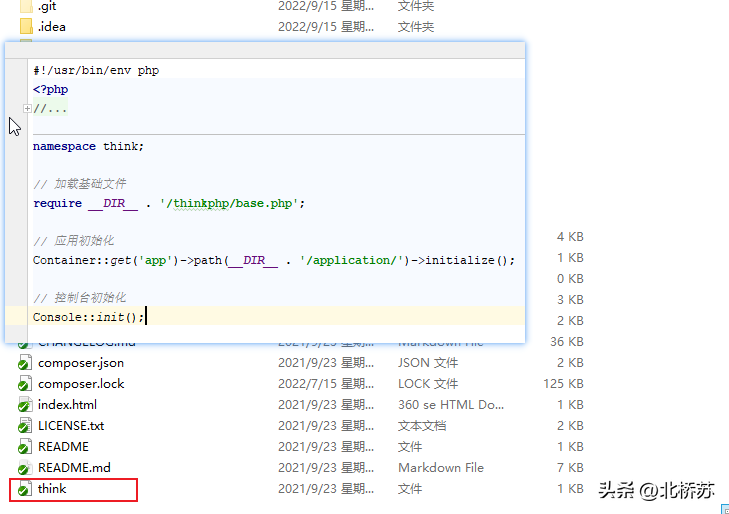This screenshot has width=729, height=514.
Task: Select the index.html file icon
Action: tap(25, 405)
